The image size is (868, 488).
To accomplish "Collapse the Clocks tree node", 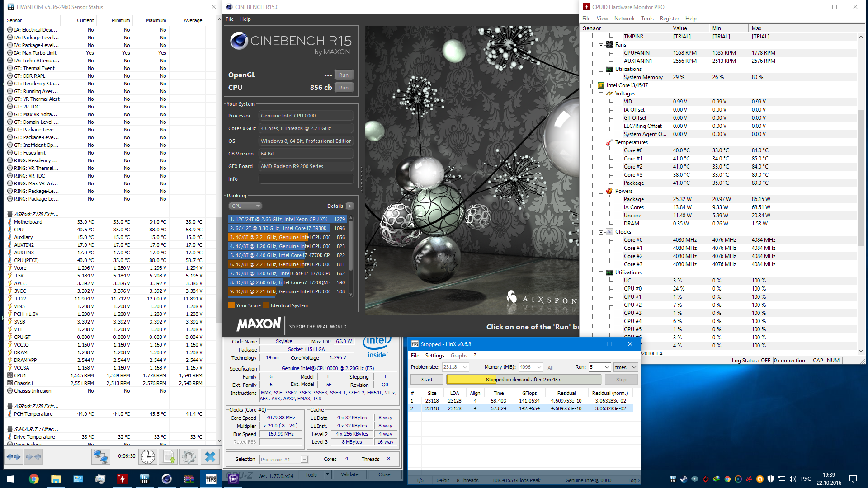I will tap(601, 232).
